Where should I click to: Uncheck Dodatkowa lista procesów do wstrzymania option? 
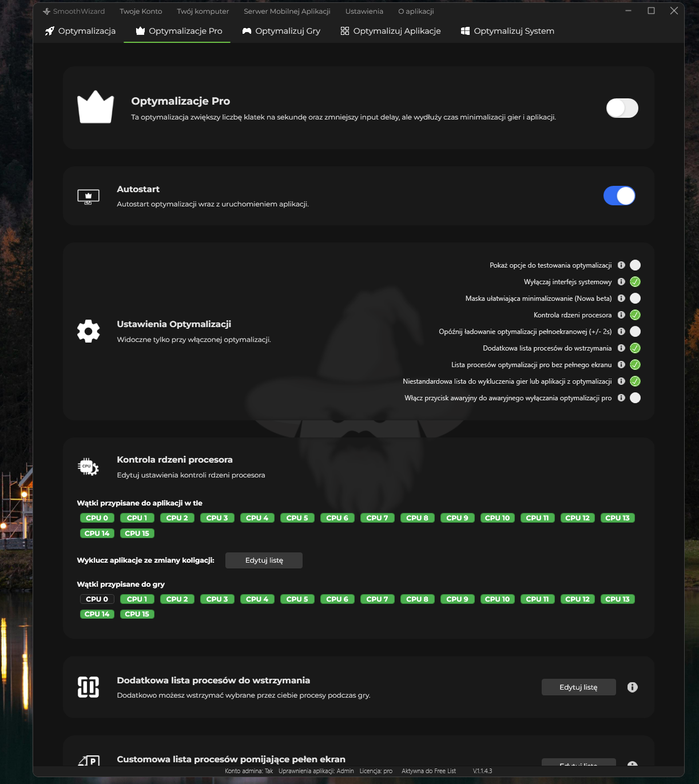point(635,348)
